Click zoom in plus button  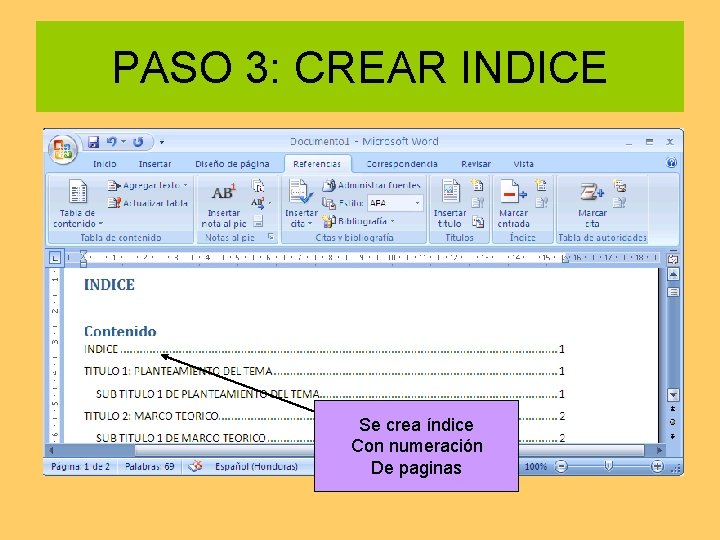pos(657,467)
